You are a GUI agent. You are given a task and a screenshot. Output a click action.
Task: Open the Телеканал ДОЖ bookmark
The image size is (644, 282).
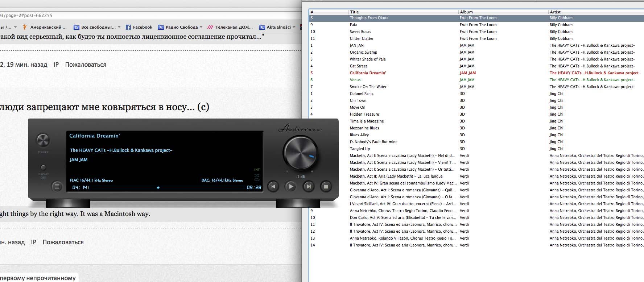(230, 27)
